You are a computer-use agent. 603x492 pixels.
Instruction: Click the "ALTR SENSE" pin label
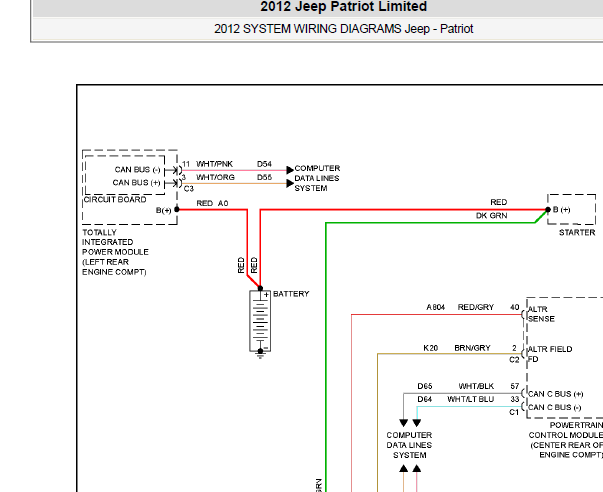[x=541, y=314]
